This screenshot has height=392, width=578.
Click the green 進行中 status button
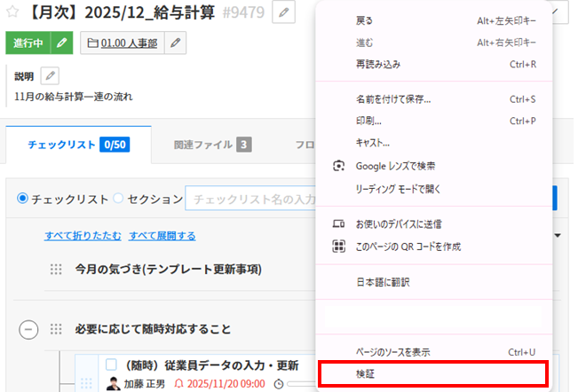click(28, 43)
